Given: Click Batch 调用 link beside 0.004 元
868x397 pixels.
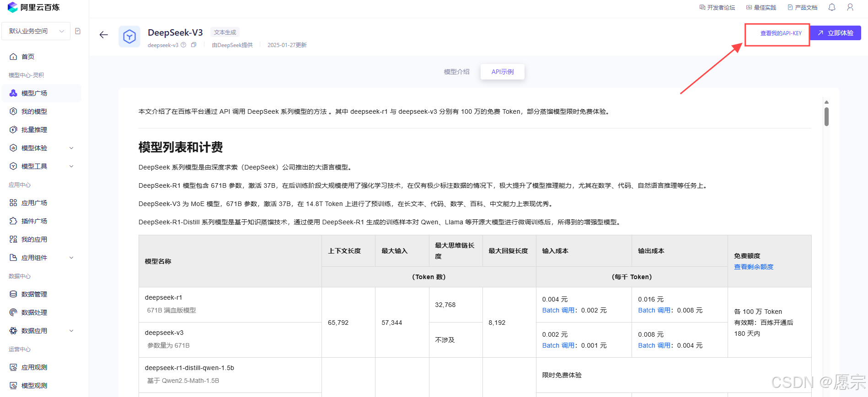Looking at the screenshot, I should 654,345.
